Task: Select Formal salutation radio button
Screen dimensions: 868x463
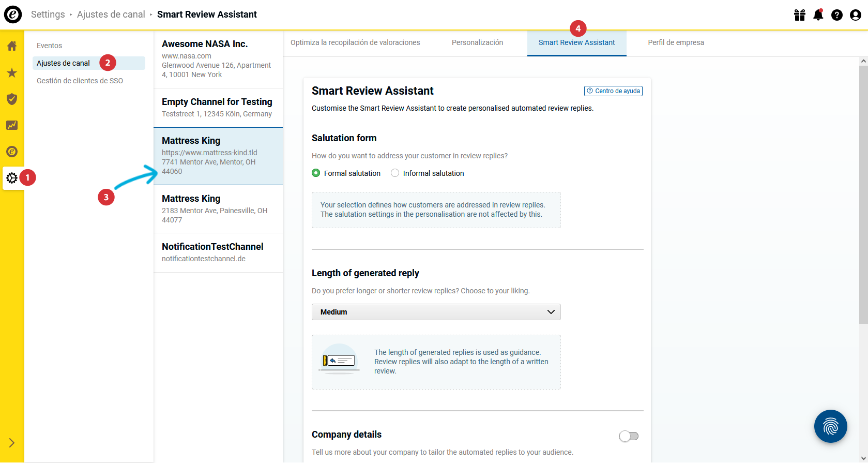Action: click(x=316, y=173)
